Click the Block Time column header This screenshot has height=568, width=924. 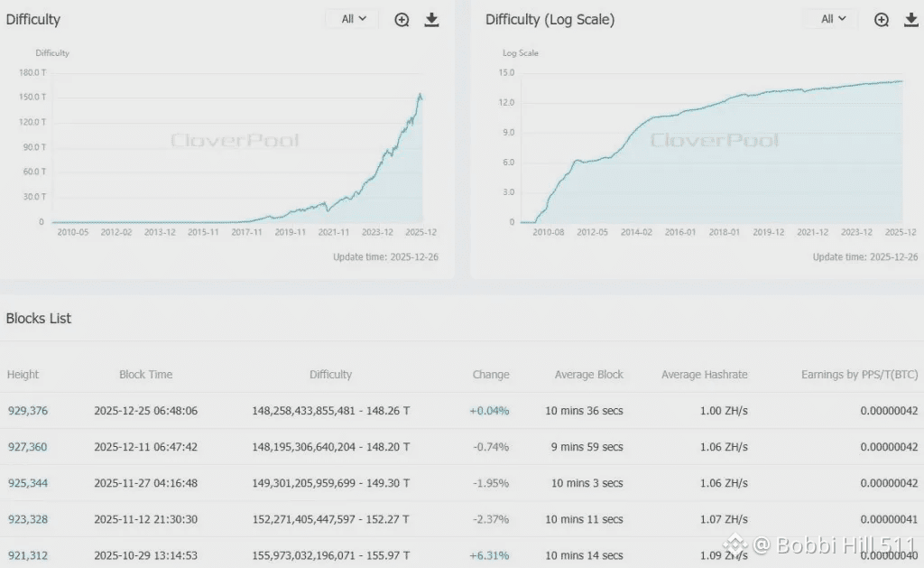(x=145, y=375)
